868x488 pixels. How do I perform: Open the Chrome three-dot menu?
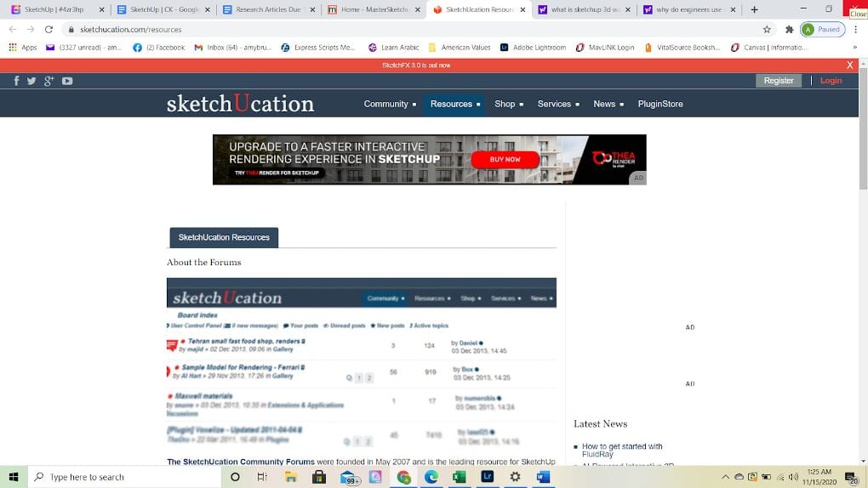pyautogui.click(x=856, y=29)
